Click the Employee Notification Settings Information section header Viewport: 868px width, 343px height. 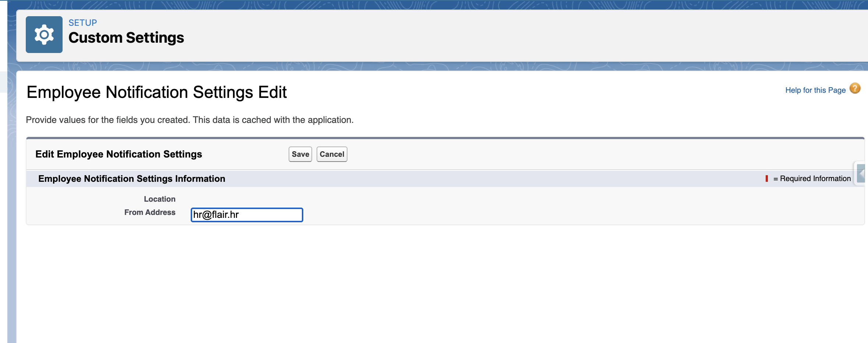click(131, 179)
